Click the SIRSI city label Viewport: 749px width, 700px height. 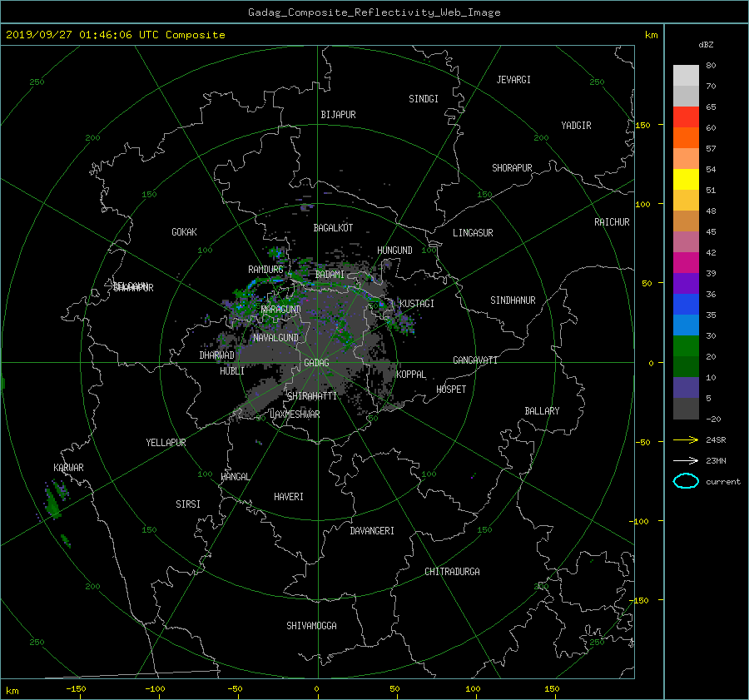(x=188, y=504)
